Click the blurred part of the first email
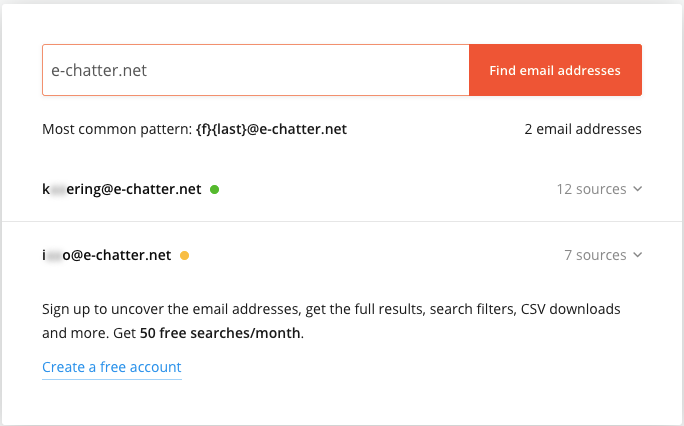The width and height of the screenshot is (684, 426). coord(58,190)
